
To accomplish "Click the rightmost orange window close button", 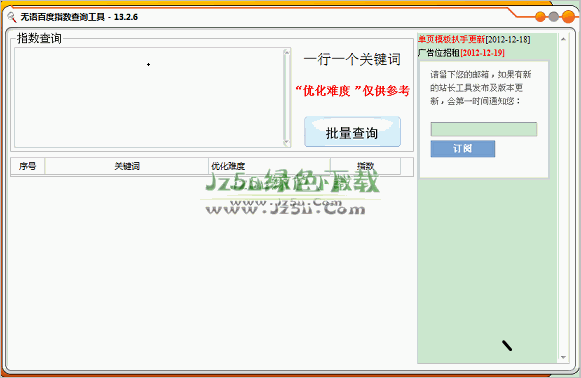I will click(568, 16).
